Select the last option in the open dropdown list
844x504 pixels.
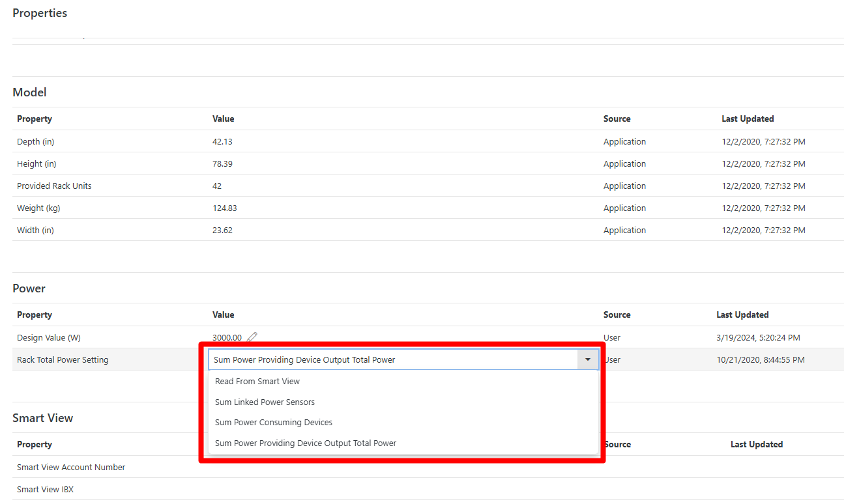coord(306,443)
